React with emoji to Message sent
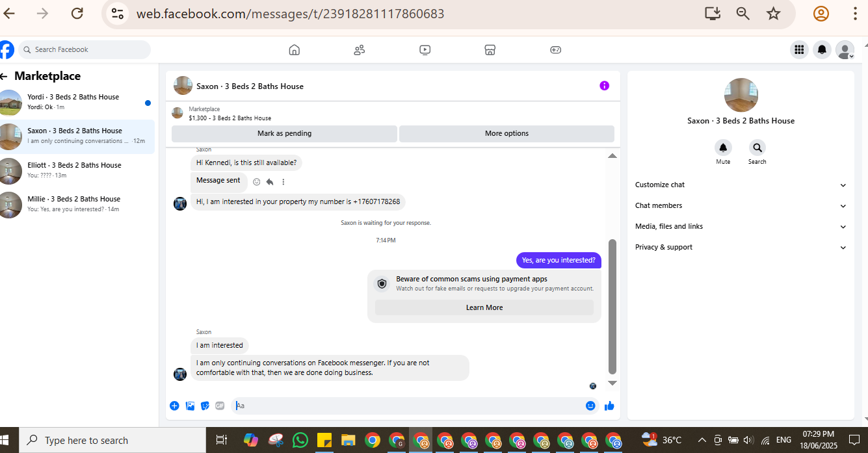 (x=256, y=182)
